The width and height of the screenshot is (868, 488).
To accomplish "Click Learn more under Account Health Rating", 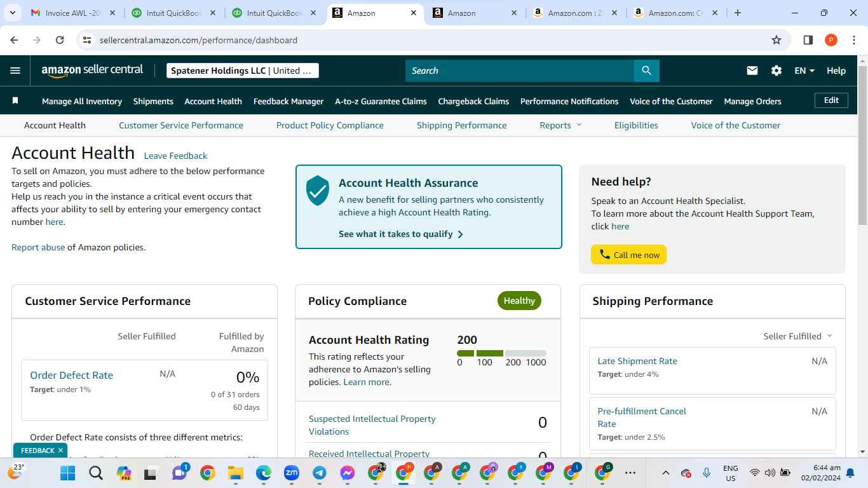I will (x=367, y=382).
